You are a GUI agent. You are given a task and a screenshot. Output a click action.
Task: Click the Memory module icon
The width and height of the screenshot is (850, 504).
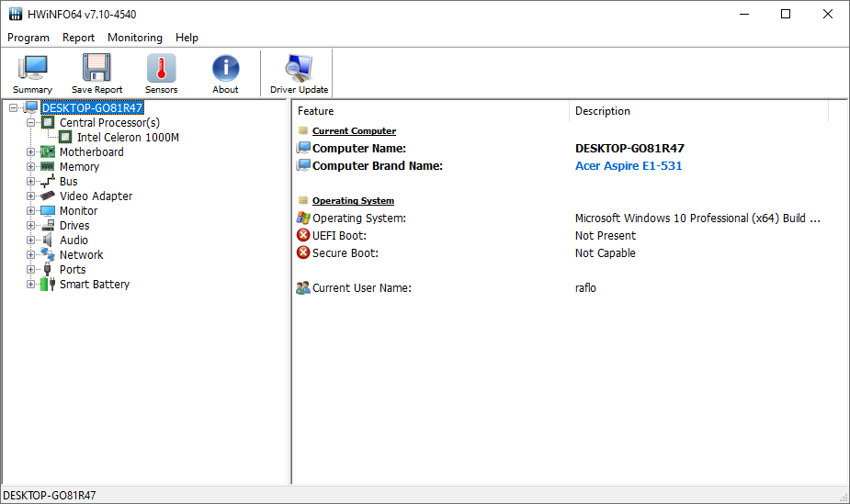pos(48,166)
